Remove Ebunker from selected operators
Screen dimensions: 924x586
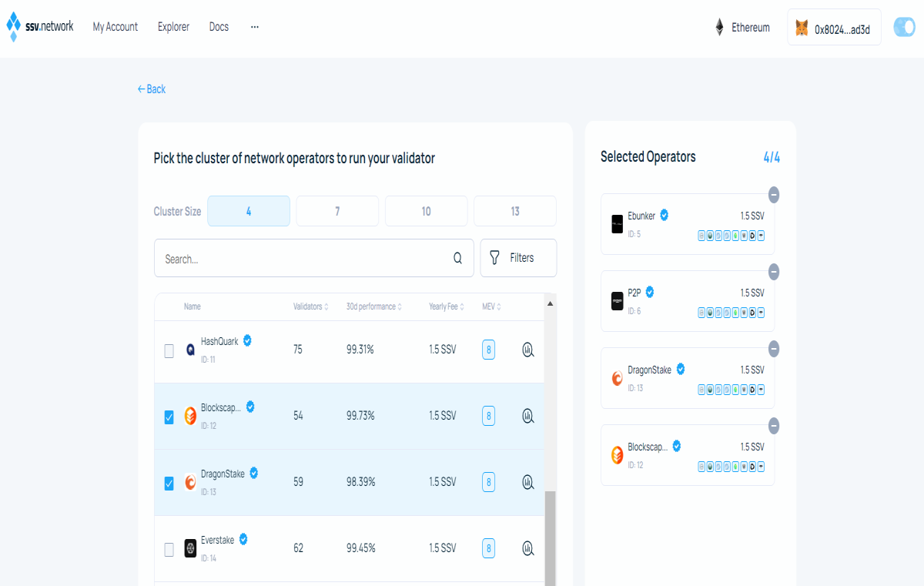774,195
